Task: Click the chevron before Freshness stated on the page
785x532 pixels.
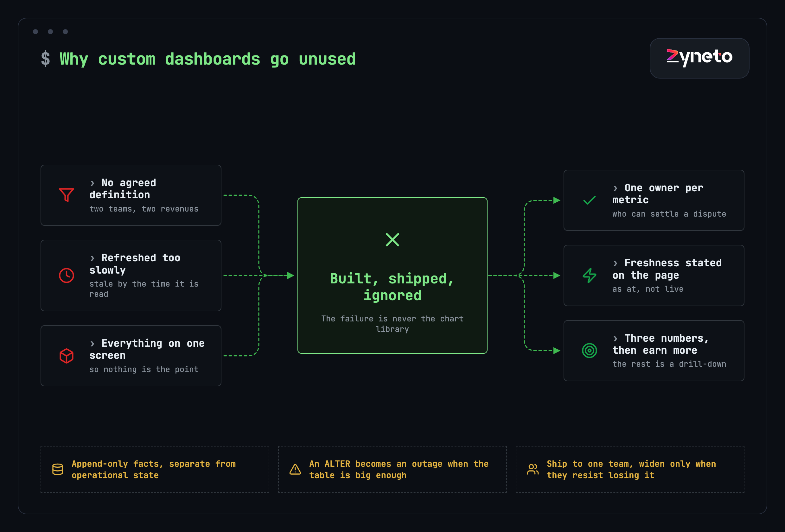Action: click(615, 263)
